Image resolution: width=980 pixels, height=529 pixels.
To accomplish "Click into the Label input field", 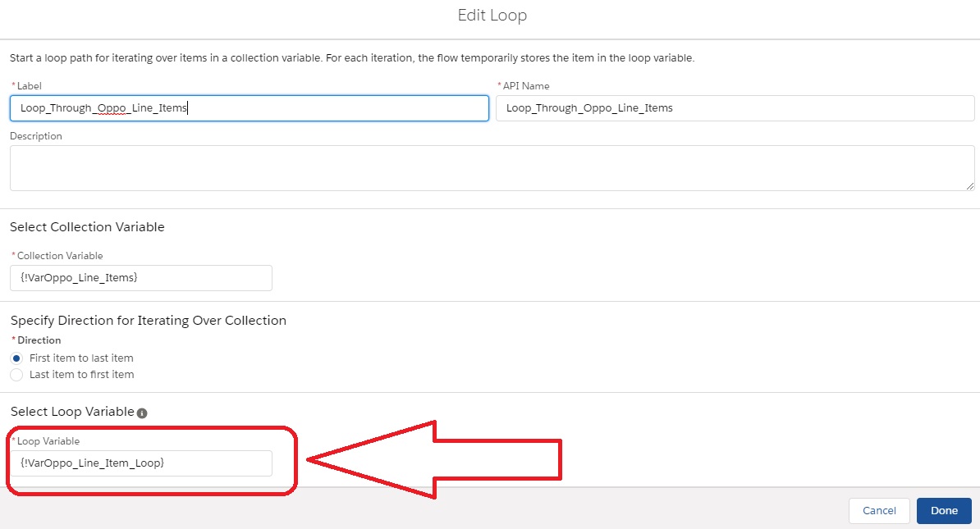I will [249, 108].
